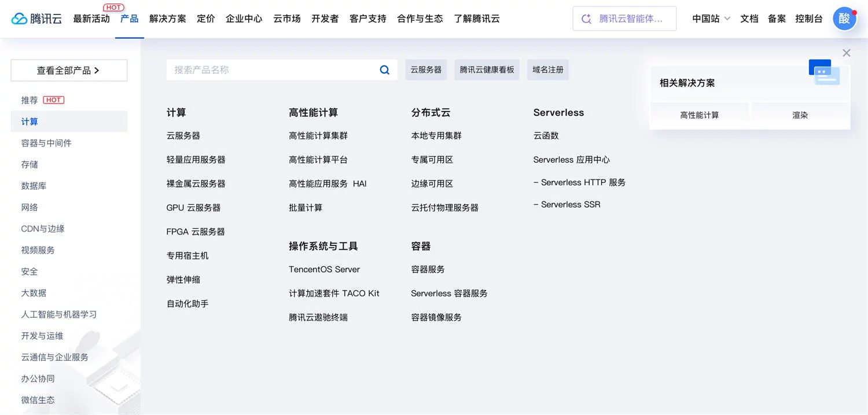Viewport: 868px width, 415px height.
Task: Expand 查看全部产品 in sidebar
Action: (x=68, y=69)
